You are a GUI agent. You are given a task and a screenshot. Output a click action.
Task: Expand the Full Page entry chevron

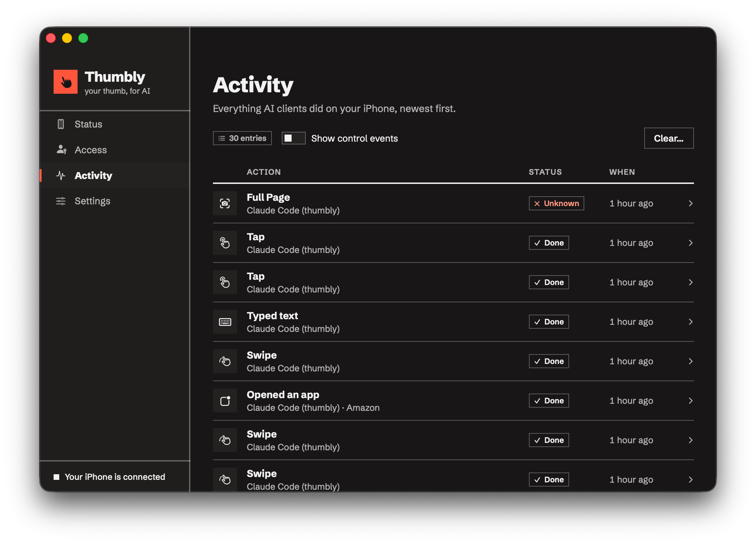click(x=690, y=203)
